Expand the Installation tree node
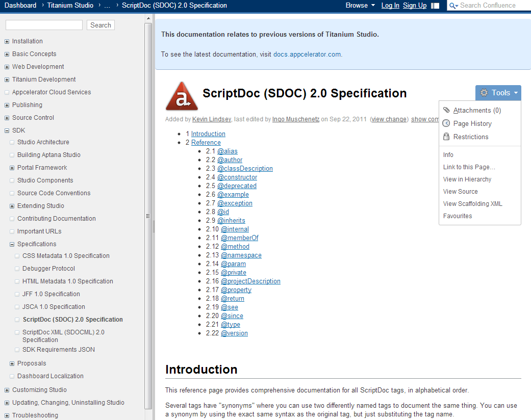 [x=7, y=41]
